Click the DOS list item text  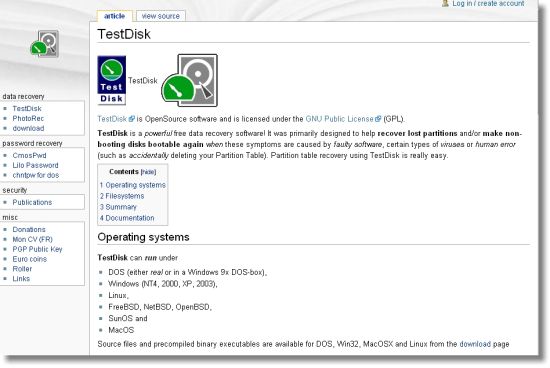pos(188,272)
